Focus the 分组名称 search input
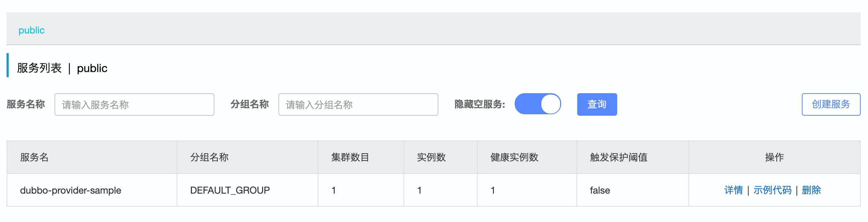 [x=358, y=104]
